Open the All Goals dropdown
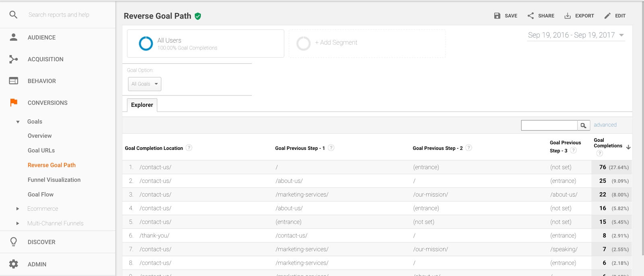Image resolution: width=644 pixels, height=276 pixels. coord(144,84)
